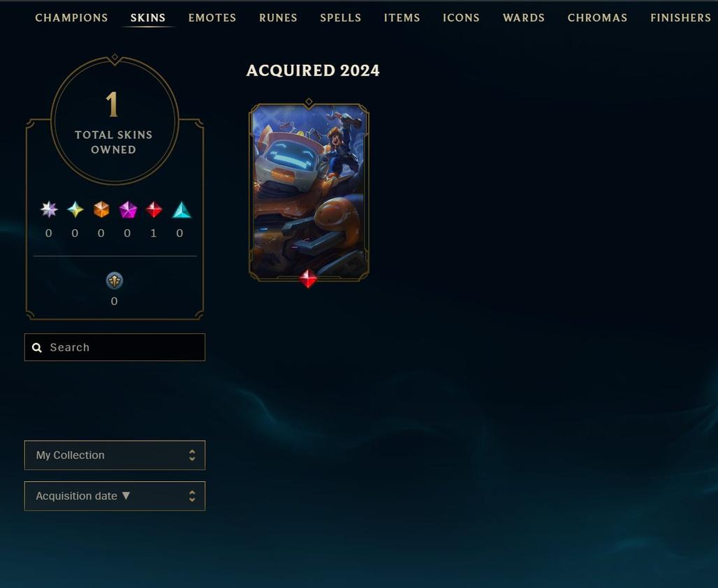
Task: Open the Wards tab
Action: coord(523,18)
